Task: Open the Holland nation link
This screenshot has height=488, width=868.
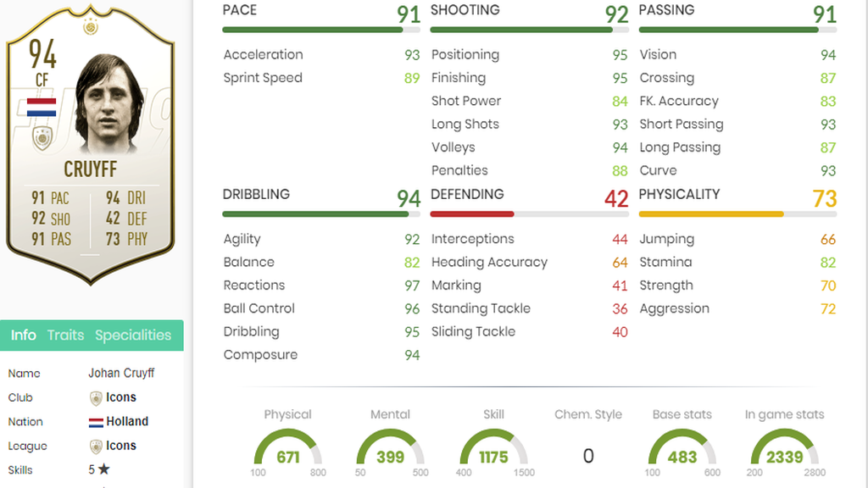Action: (127, 421)
